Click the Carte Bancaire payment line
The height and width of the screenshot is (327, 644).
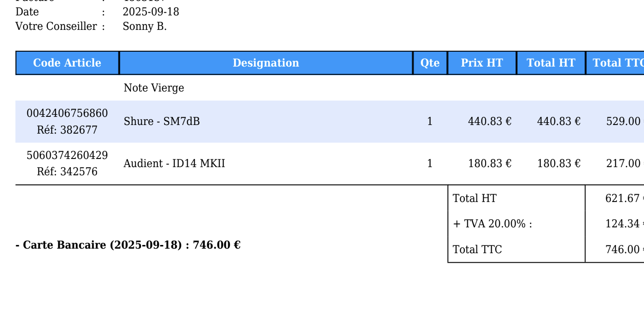tap(128, 245)
